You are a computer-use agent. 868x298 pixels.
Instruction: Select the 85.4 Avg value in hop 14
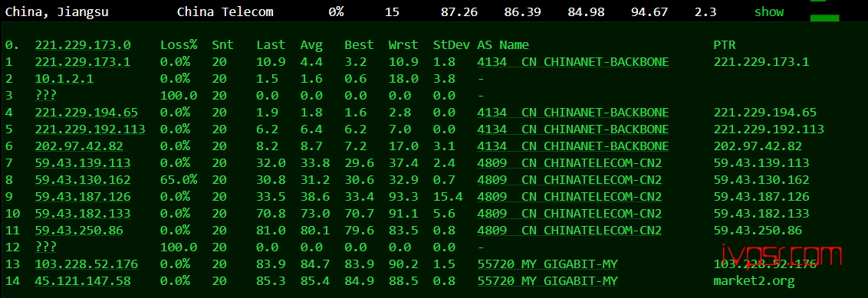(315, 281)
